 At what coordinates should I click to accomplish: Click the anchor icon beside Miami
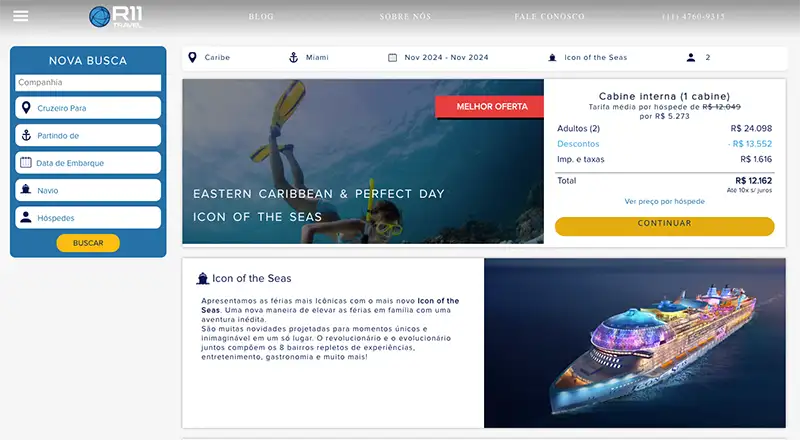tap(294, 58)
